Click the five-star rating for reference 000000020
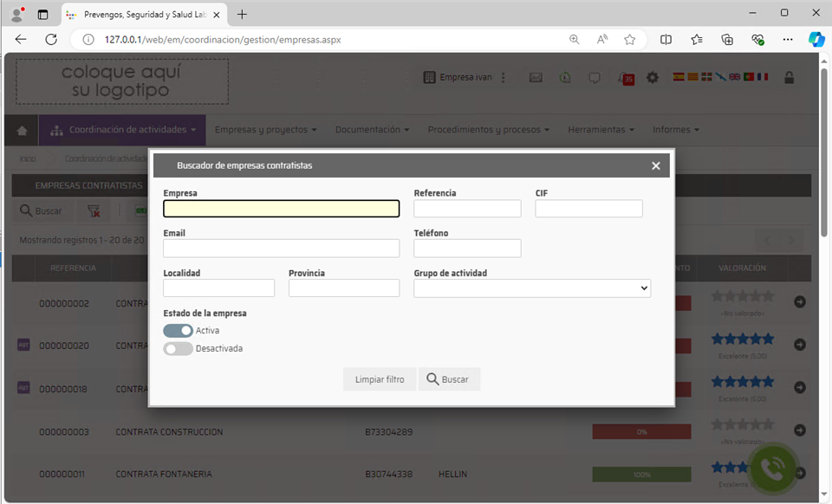The image size is (832, 504). pyautogui.click(x=742, y=339)
